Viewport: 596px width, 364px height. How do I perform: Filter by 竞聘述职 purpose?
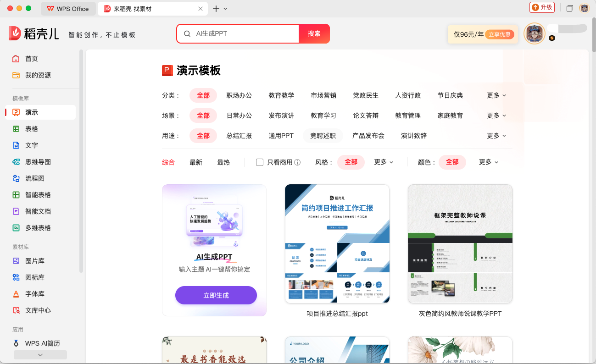pos(323,136)
